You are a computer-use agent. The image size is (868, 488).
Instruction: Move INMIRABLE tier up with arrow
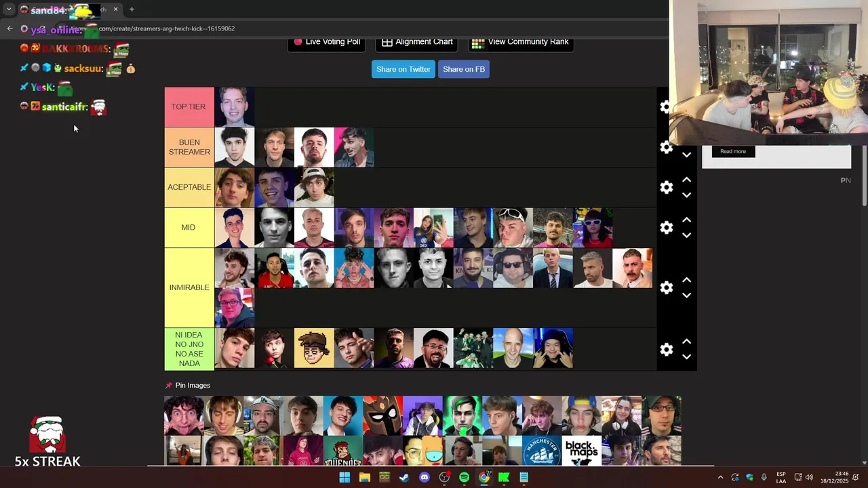tap(686, 280)
